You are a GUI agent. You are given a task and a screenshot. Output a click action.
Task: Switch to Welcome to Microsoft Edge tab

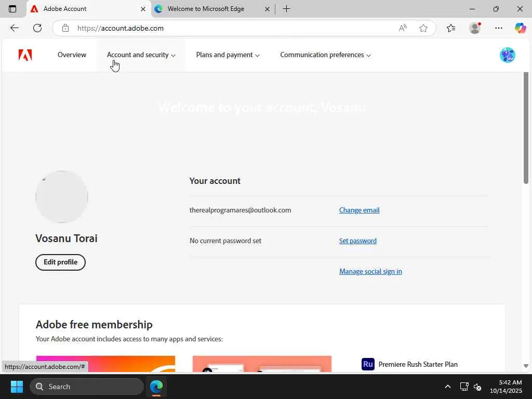click(x=212, y=9)
